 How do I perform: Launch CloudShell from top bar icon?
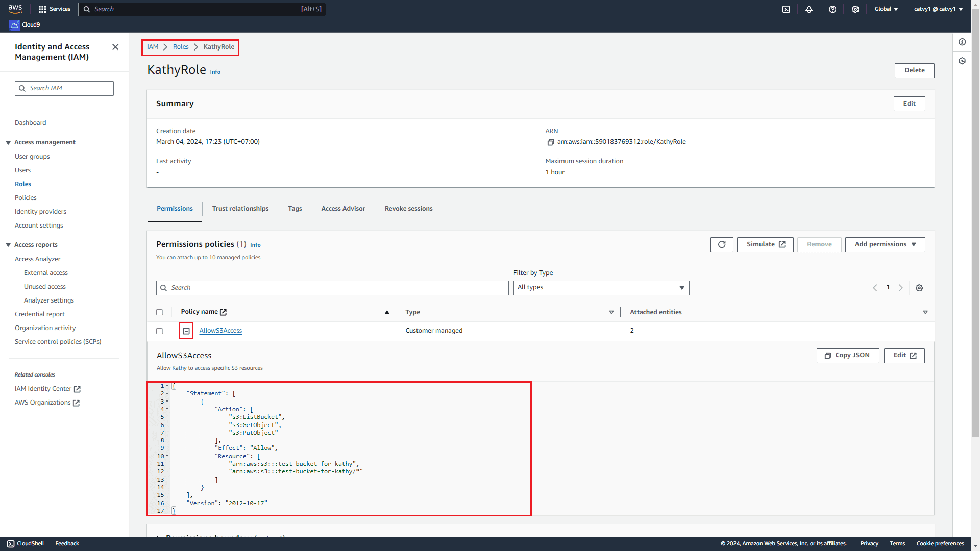click(x=786, y=9)
